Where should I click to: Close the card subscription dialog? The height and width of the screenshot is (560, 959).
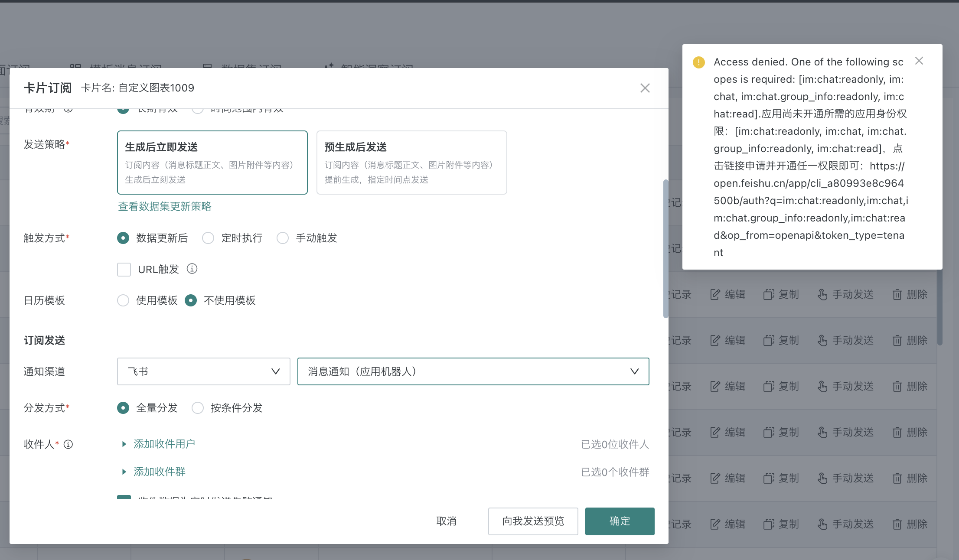645,88
